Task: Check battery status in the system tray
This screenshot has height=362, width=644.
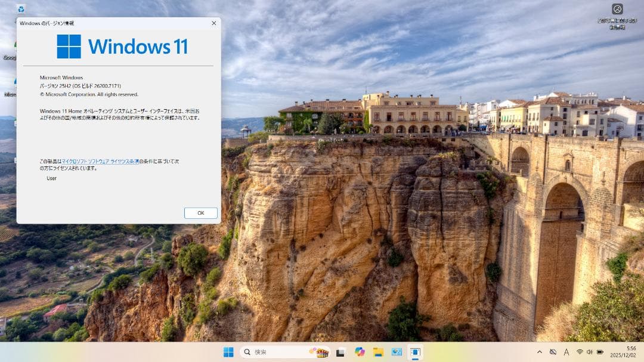Action: (600, 352)
